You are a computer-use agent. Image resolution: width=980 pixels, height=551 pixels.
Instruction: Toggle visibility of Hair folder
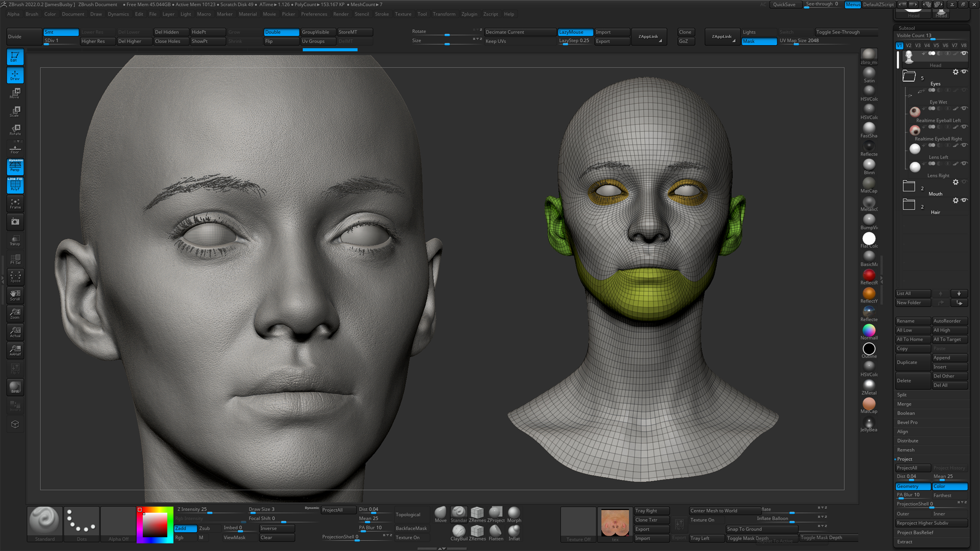(964, 200)
